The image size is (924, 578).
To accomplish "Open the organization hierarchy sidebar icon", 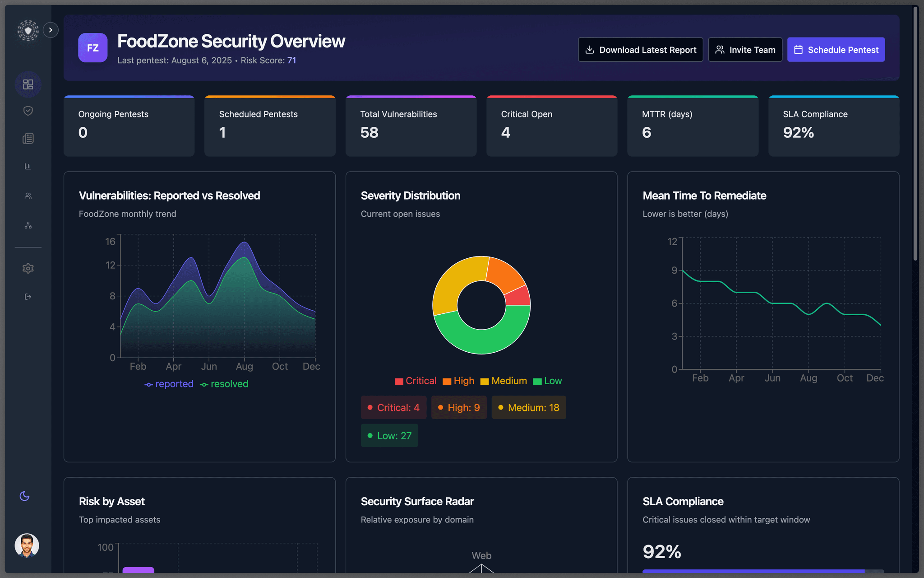I will [28, 225].
